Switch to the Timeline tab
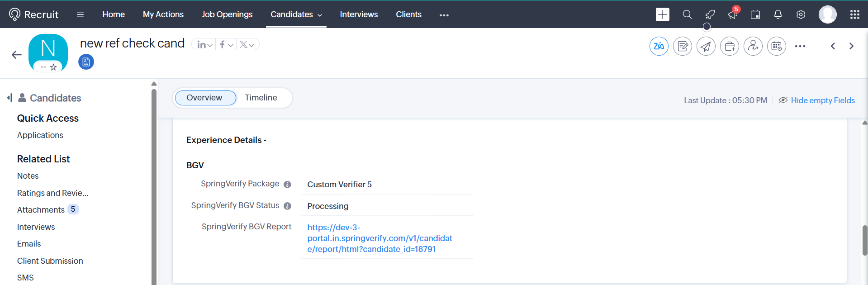This screenshot has width=868, height=285. click(x=261, y=98)
